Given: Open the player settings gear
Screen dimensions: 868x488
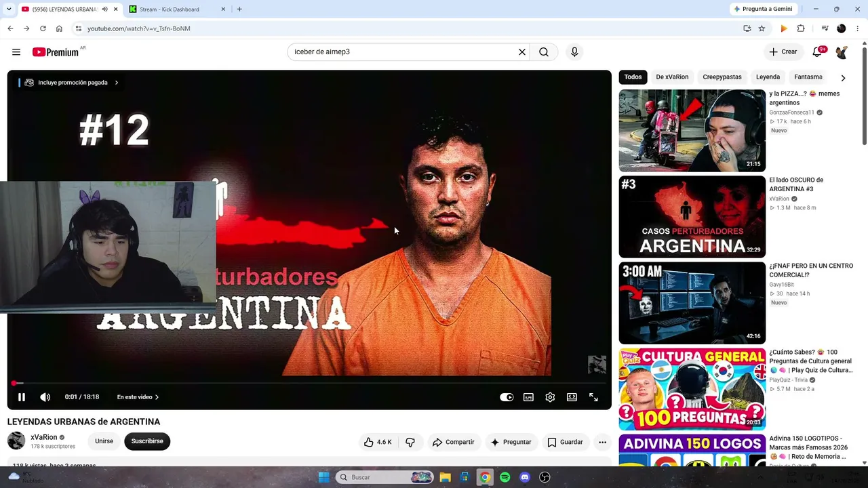Looking at the screenshot, I should [x=550, y=397].
